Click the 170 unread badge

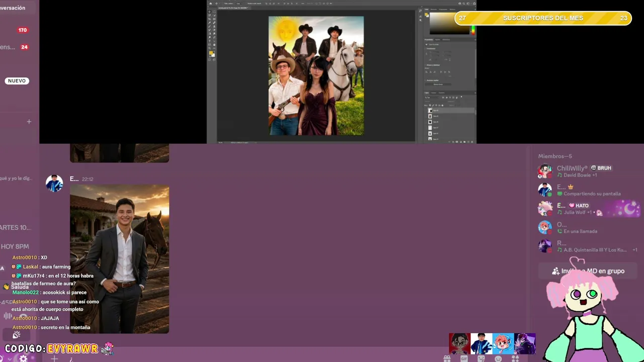23,30
